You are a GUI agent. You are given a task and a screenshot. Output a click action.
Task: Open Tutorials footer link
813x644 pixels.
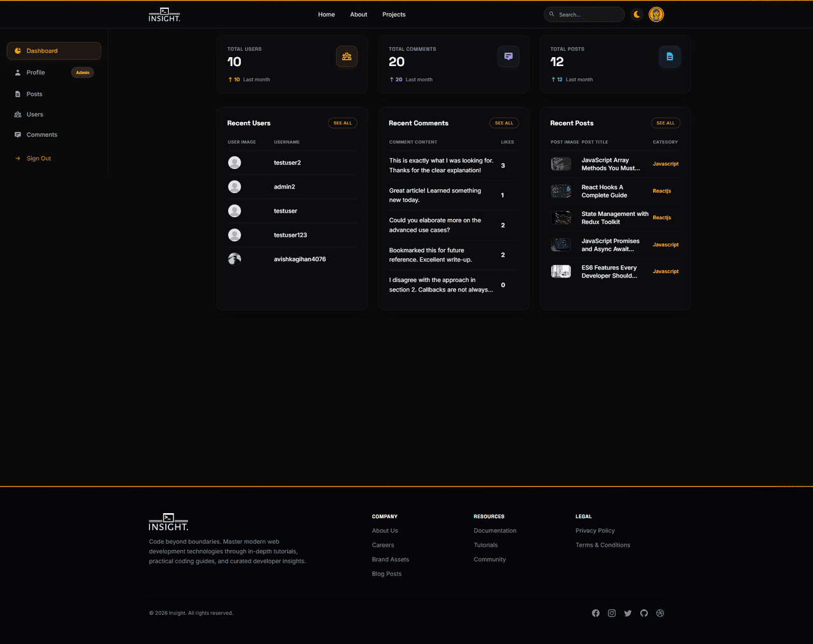pos(486,545)
